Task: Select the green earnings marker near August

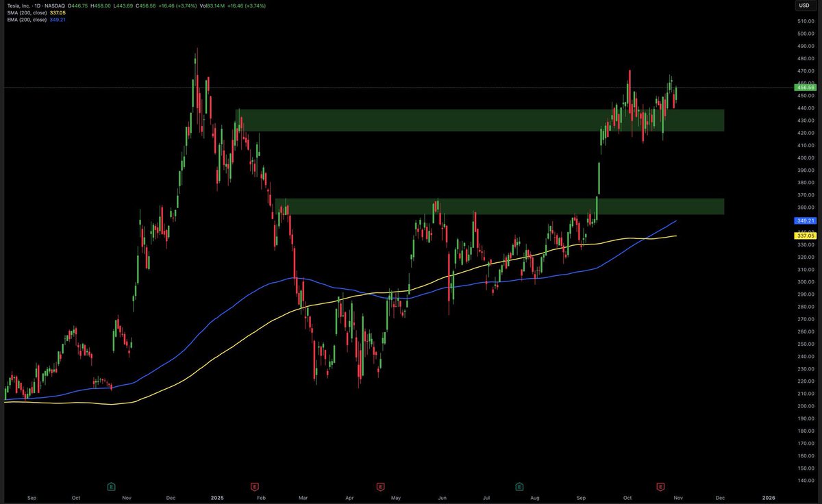Action: click(520, 486)
